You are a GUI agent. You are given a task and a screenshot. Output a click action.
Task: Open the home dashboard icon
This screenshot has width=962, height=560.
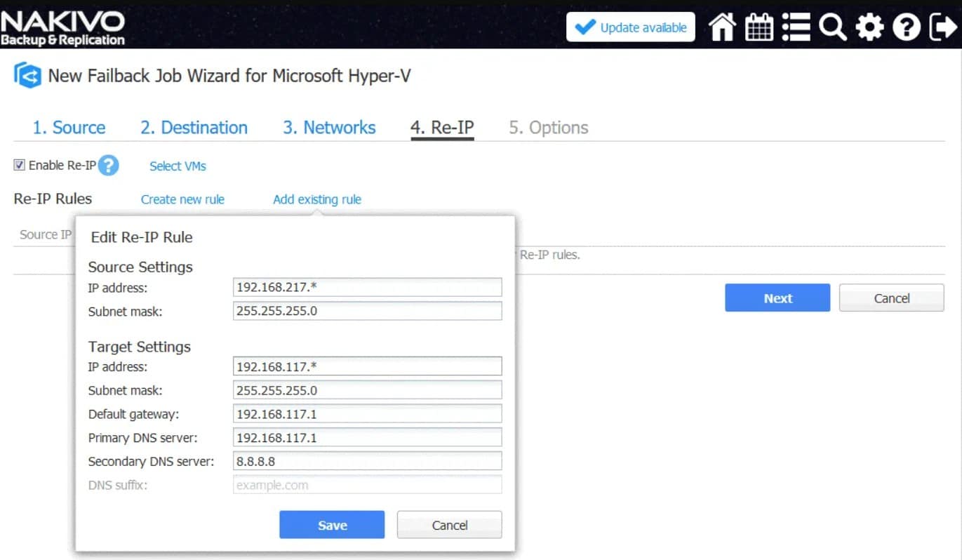721,26
